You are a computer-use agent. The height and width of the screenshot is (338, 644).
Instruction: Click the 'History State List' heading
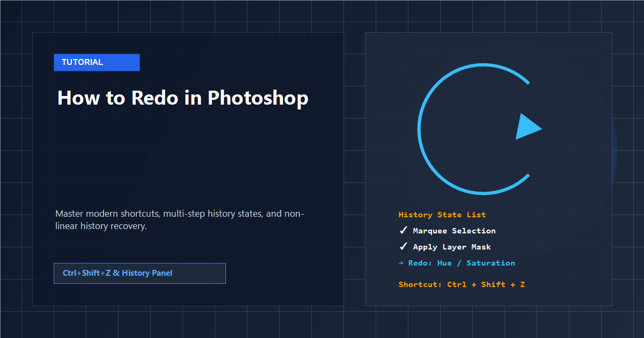pos(442,215)
